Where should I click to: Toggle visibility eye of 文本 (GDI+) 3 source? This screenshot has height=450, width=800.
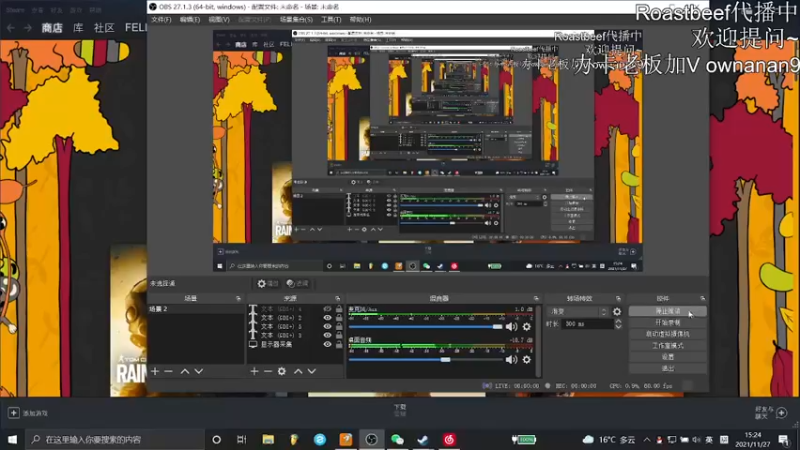coord(327,335)
